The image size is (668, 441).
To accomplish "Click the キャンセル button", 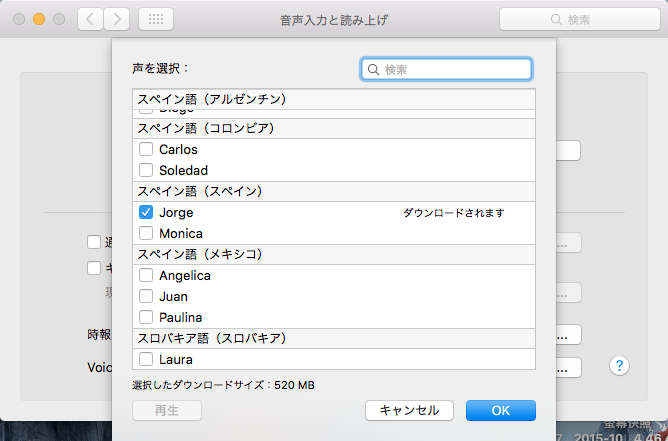I will (x=409, y=410).
